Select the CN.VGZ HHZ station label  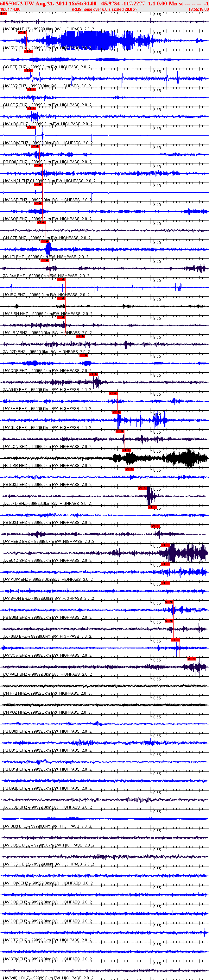tap(47, 713)
